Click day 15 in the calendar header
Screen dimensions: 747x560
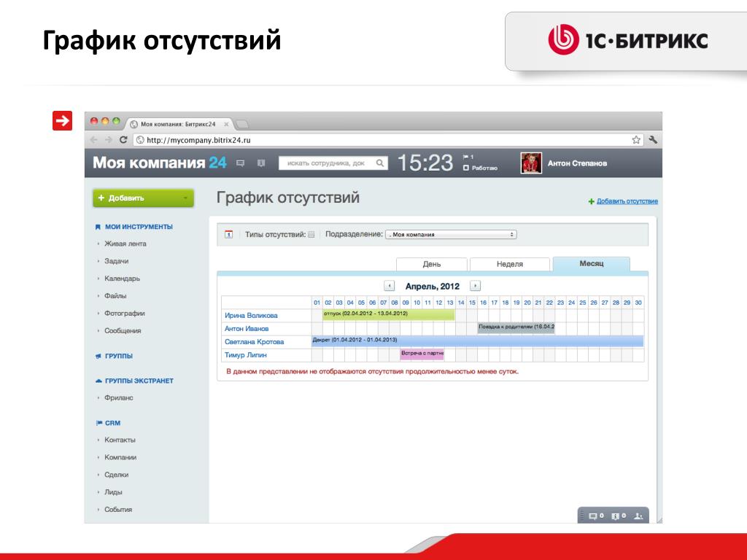(x=472, y=303)
